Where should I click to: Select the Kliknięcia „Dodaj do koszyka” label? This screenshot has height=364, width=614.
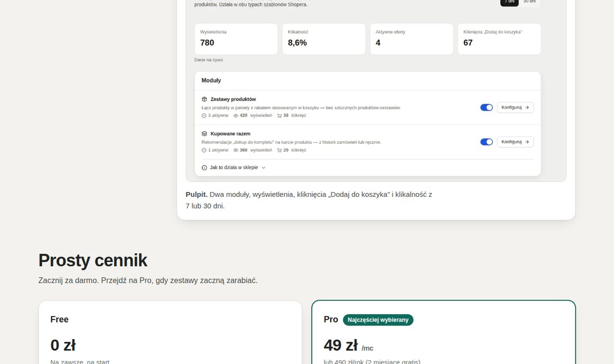(492, 32)
